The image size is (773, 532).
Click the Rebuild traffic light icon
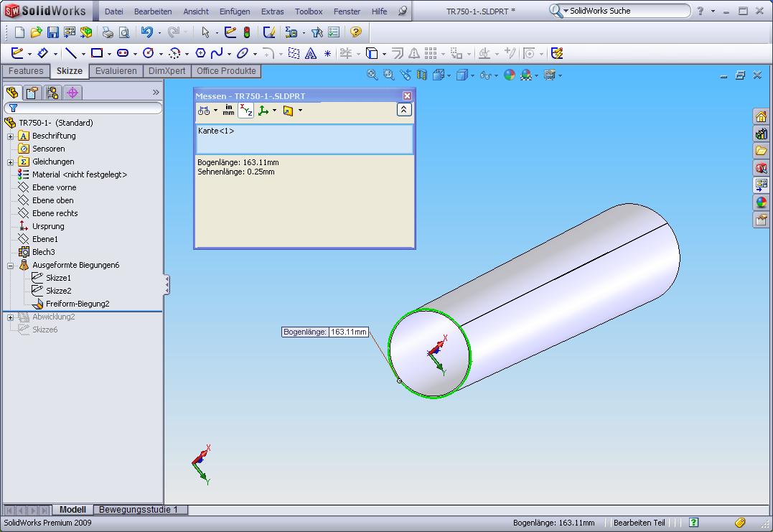click(x=247, y=32)
